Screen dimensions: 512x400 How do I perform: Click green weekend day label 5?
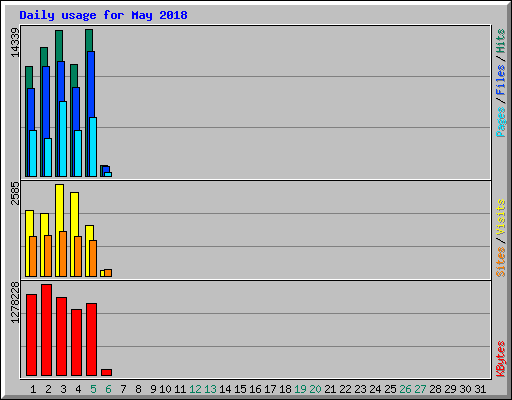point(93,389)
